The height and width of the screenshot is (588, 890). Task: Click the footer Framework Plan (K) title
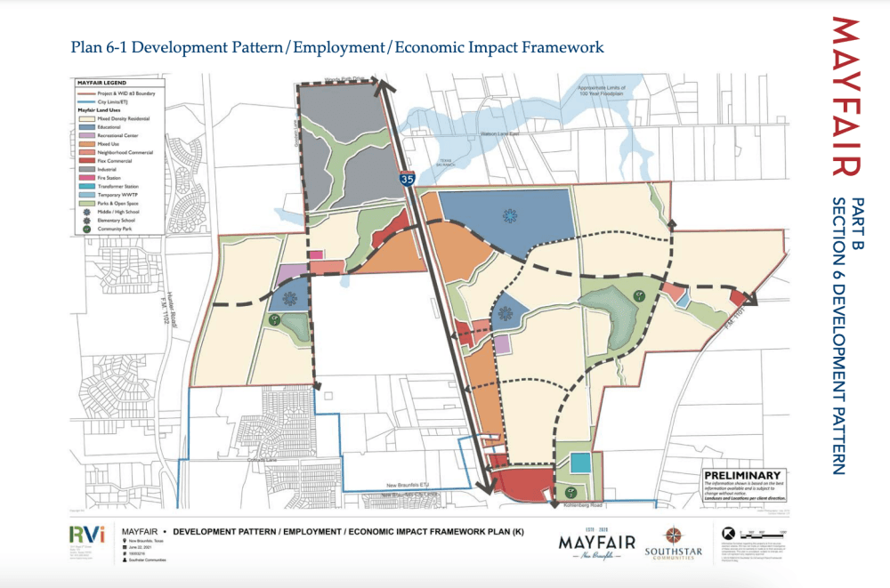click(x=349, y=532)
